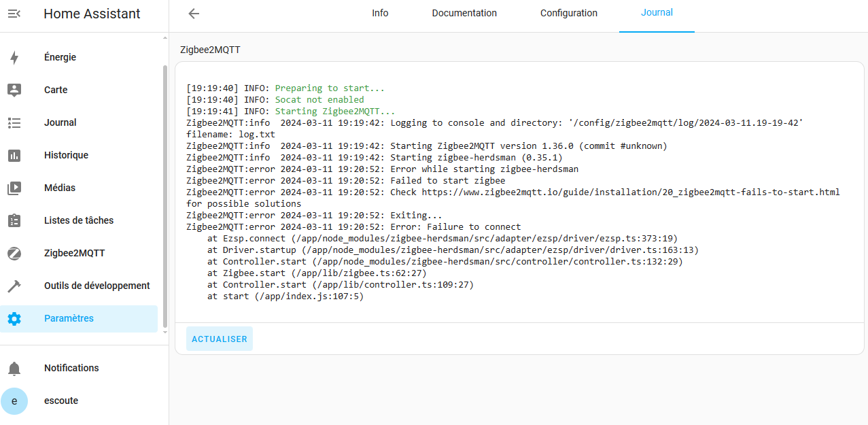Open the Documentation tab
Image resolution: width=868 pixels, height=425 pixels.
[464, 14]
